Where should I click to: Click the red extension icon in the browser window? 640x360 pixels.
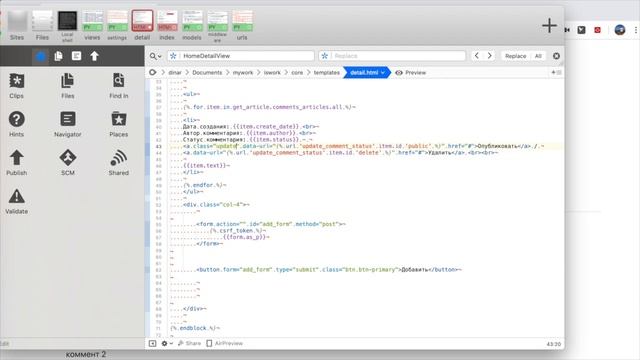pos(598,30)
